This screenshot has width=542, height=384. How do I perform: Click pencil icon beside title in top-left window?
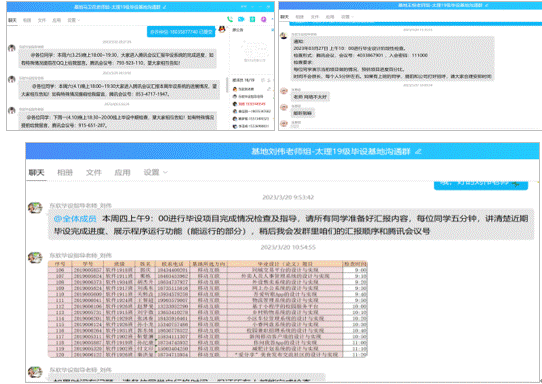click(x=165, y=7)
